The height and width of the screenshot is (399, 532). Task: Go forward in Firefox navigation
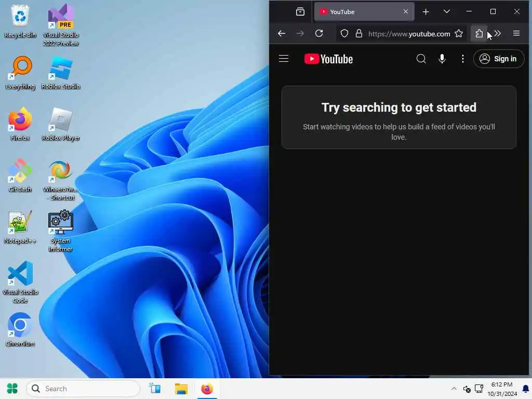click(300, 33)
